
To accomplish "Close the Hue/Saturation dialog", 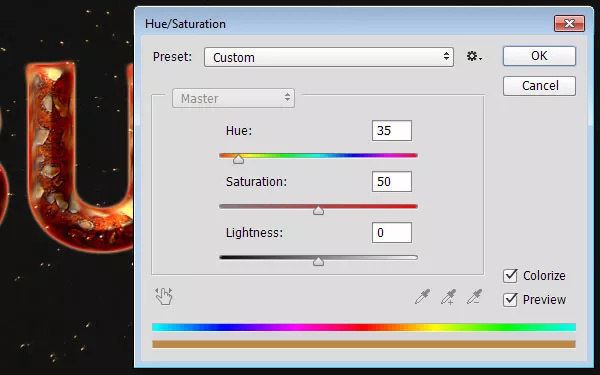I will 569,24.
